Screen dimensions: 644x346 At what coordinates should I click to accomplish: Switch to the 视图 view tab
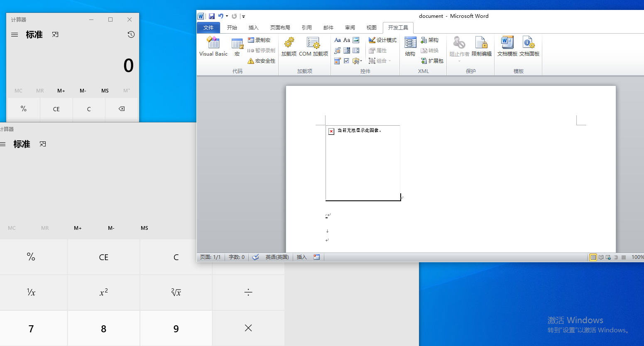click(x=372, y=28)
